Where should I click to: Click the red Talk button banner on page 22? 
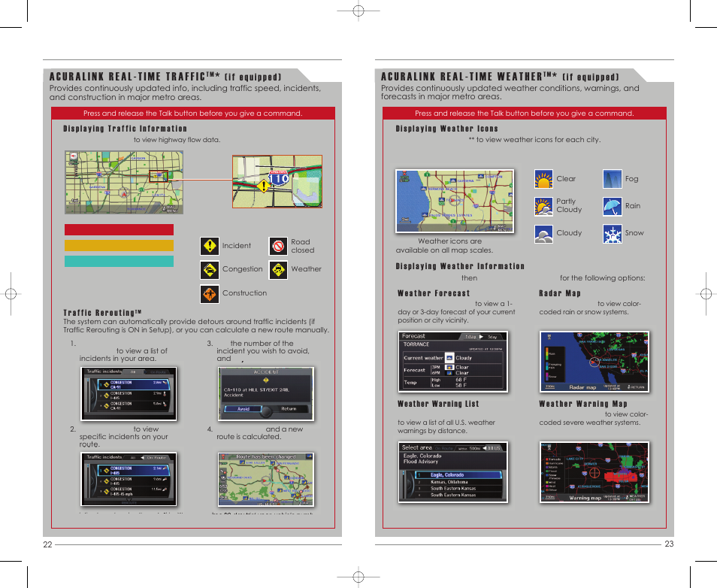point(193,113)
